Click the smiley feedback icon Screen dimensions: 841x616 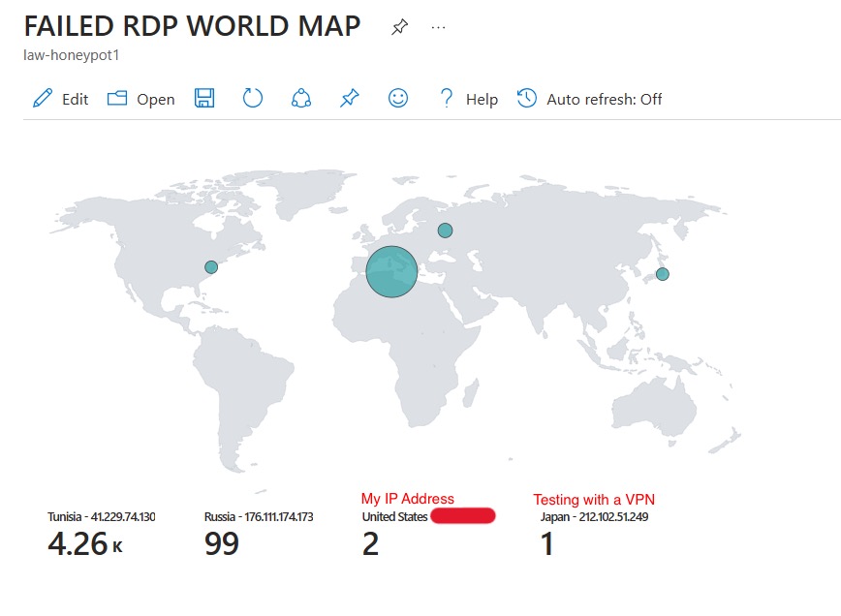point(397,99)
